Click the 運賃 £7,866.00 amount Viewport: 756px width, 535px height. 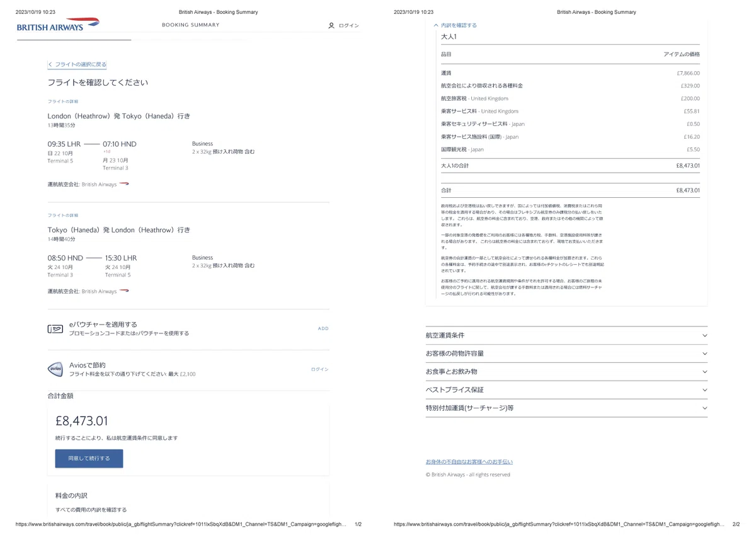click(x=688, y=73)
